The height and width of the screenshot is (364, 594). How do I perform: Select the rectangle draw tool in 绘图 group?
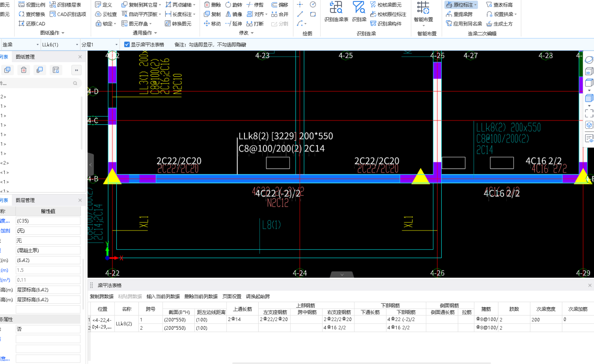click(x=313, y=14)
